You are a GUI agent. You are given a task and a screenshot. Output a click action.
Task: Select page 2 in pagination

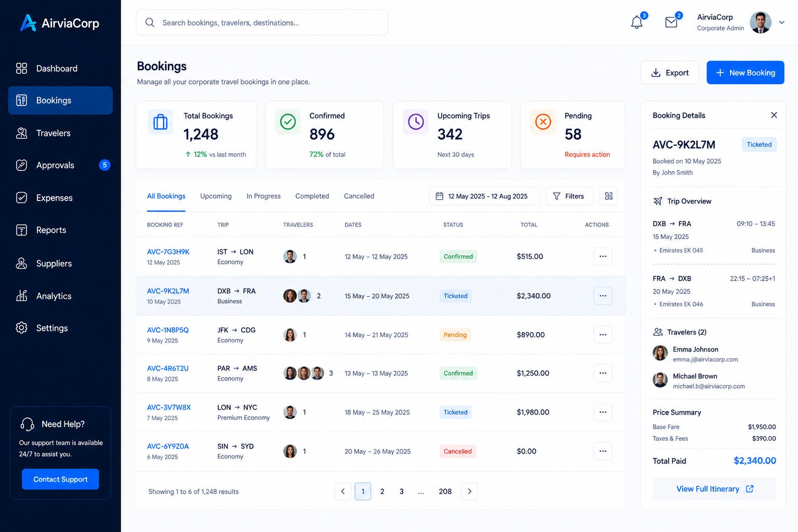[x=382, y=491]
